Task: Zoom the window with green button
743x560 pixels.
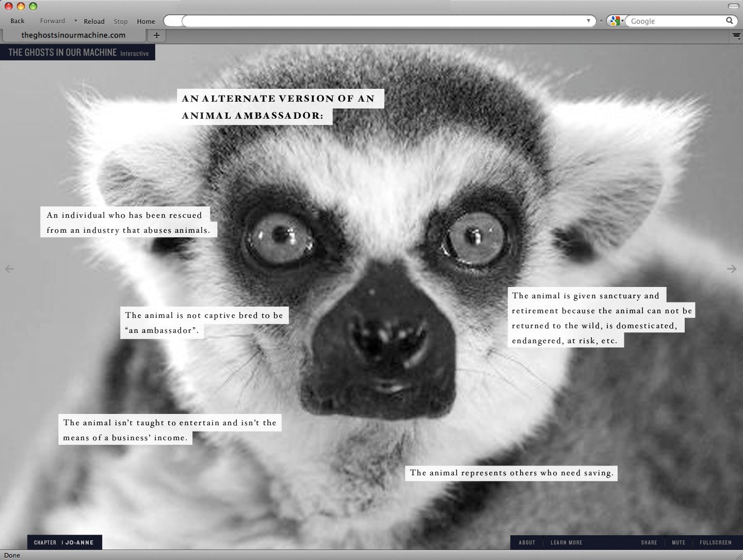Action: 33,6
